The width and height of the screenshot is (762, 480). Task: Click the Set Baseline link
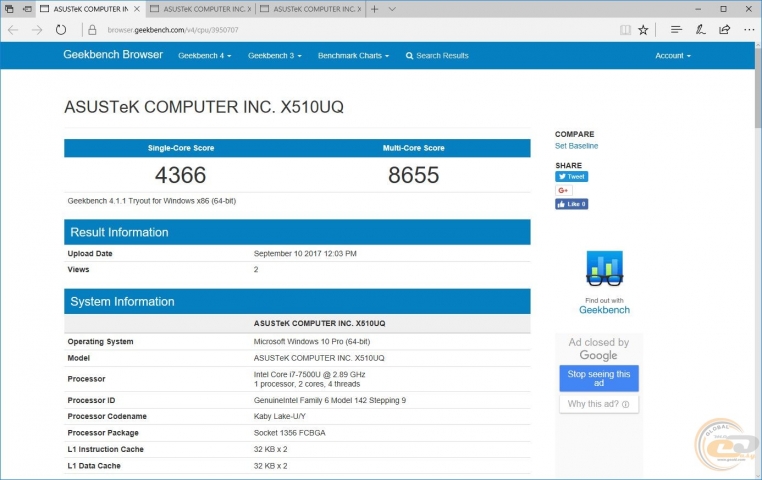coord(576,146)
